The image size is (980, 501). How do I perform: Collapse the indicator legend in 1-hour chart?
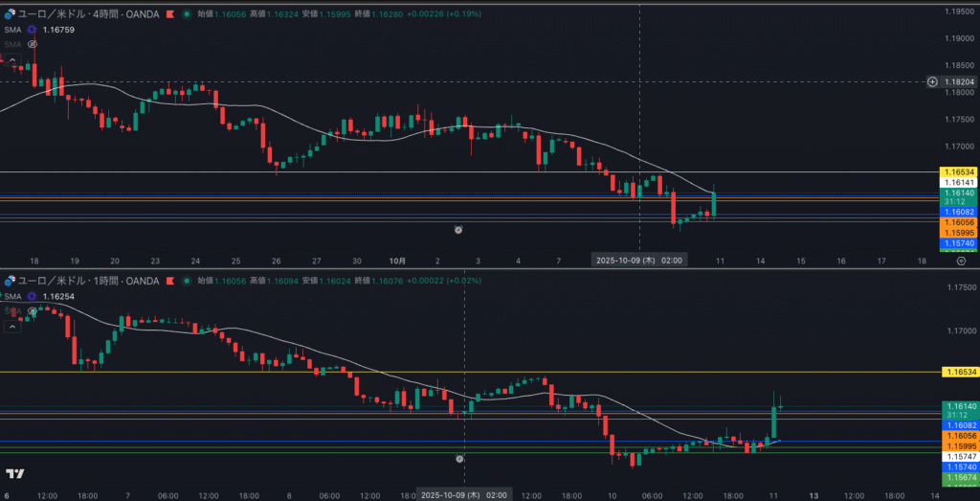[12, 327]
